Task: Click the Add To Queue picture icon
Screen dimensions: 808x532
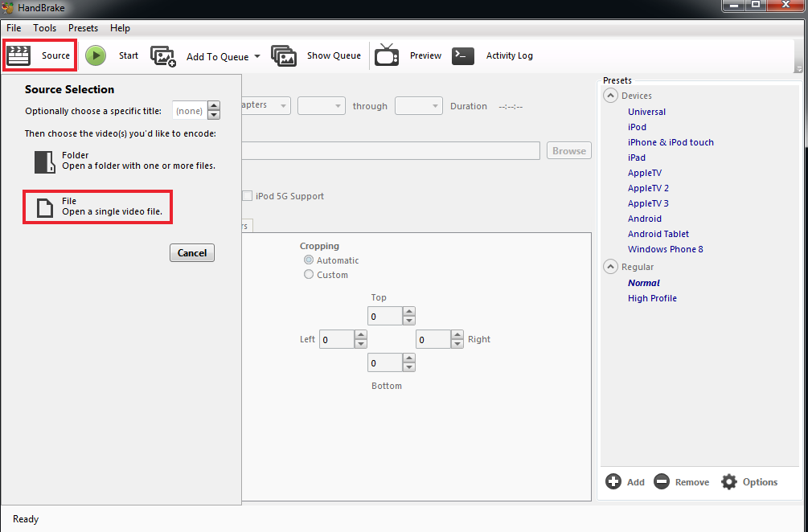Action: point(163,56)
